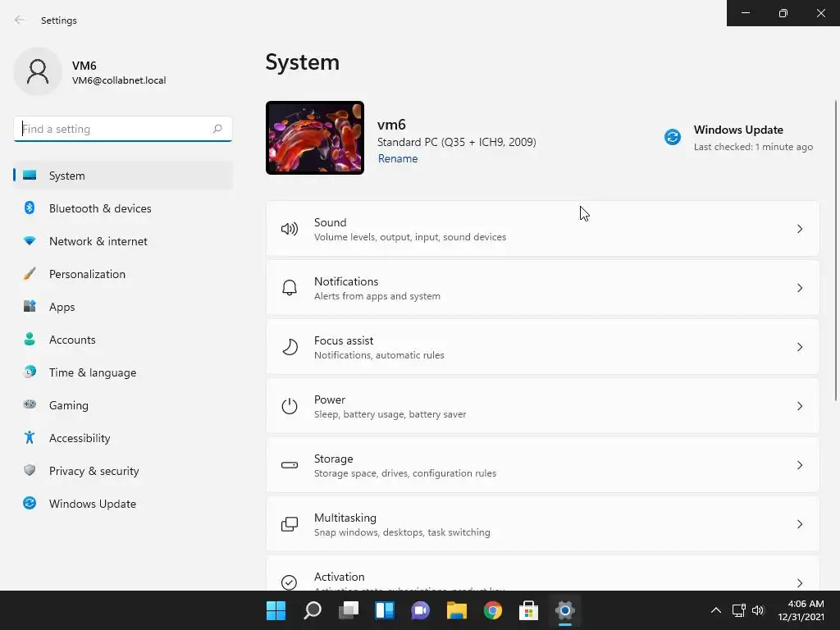Click the VM6 user avatar icon
The height and width of the screenshot is (630, 840).
pos(38,71)
